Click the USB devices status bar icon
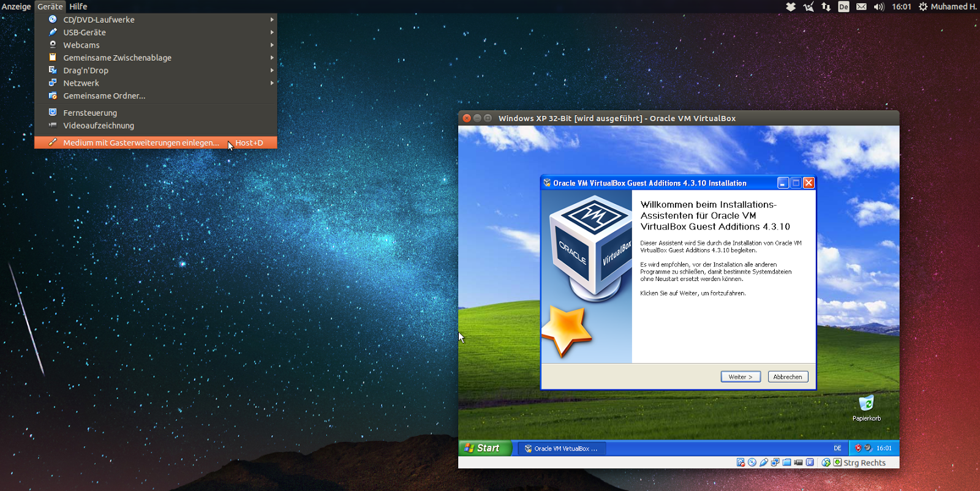 click(764, 462)
